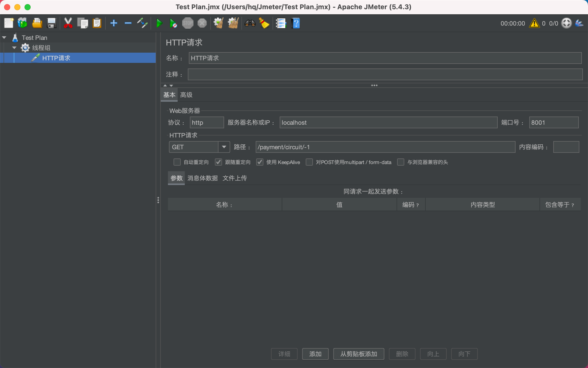The width and height of the screenshot is (588, 368).
Task: Click the 路径 input field
Action: (385, 147)
